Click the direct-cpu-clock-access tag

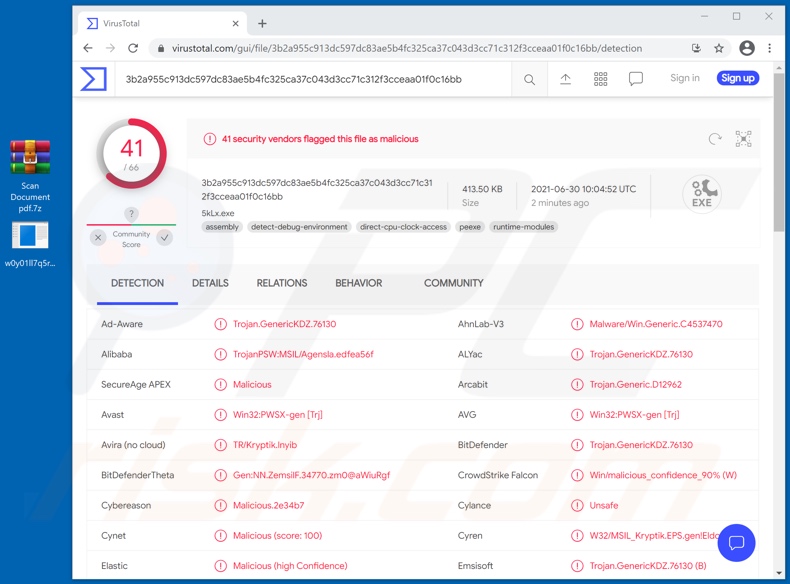pos(403,227)
